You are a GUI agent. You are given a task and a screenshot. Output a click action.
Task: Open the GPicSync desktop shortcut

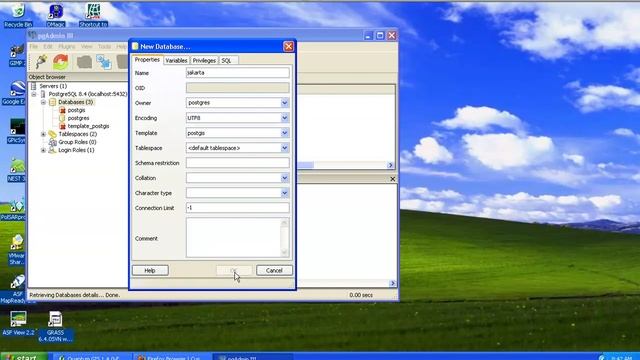(x=16, y=131)
